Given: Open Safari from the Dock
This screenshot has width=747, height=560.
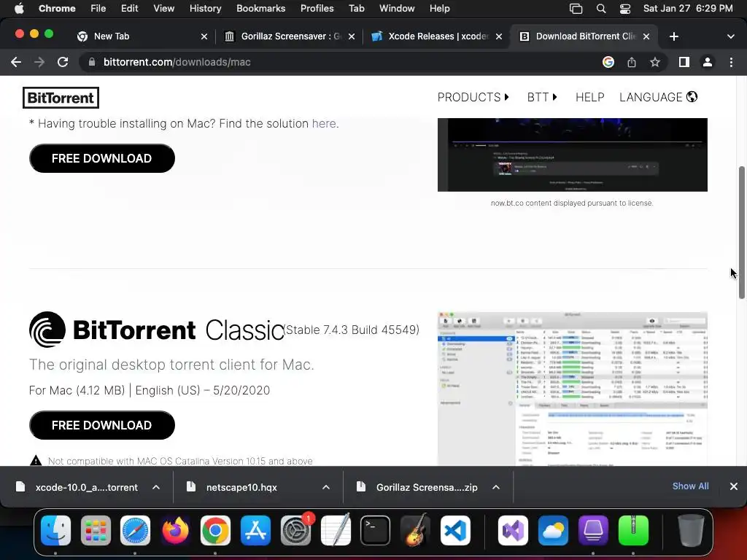Looking at the screenshot, I should [x=135, y=530].
